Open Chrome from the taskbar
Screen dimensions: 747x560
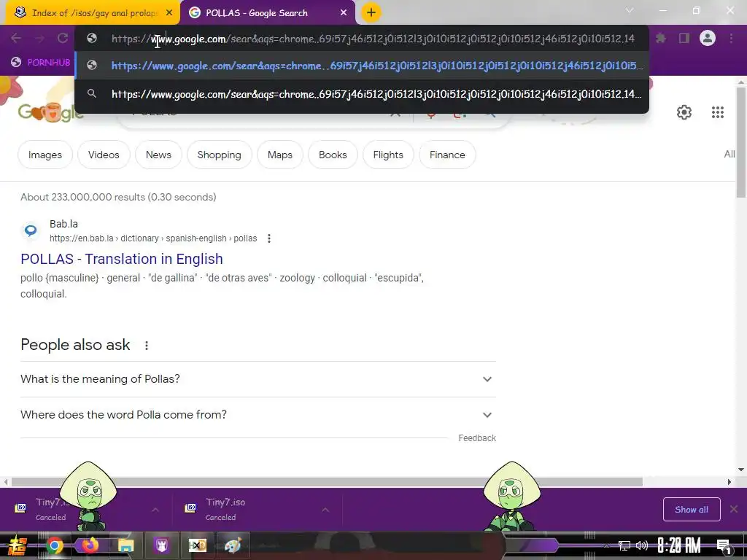click(x=54, y=545)
